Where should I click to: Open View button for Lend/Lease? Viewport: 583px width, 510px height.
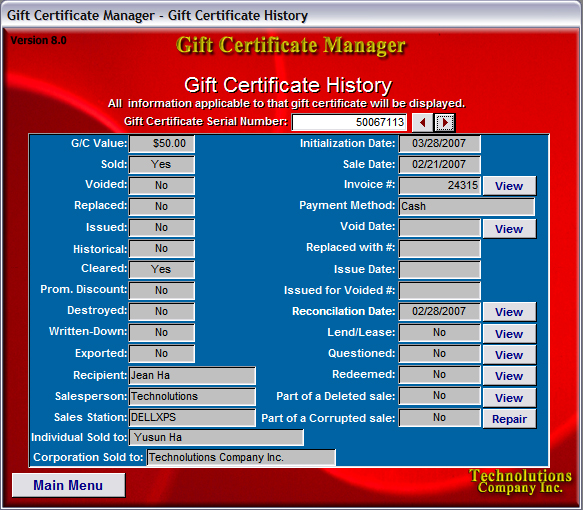tap(509, 334)
